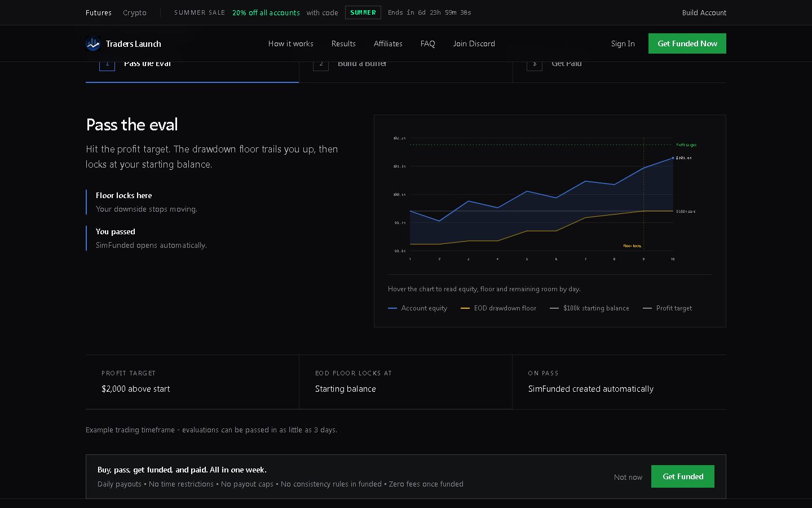Image resolution: width=812 pixels, height=508 pixels.
Task: Click the Profit target legend entry
Action: (667, 308)
